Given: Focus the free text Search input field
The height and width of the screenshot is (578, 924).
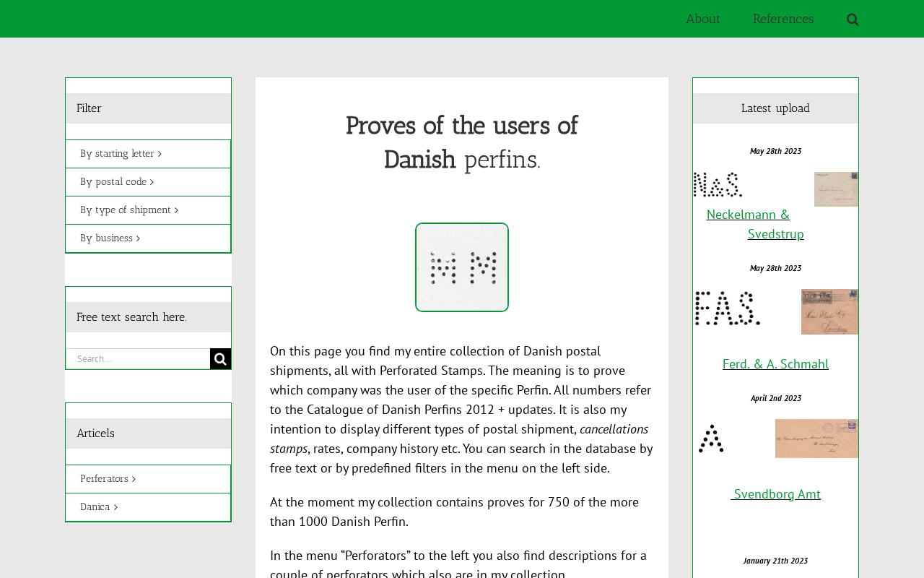Looking at the screenshot, I should click(139, 359).
